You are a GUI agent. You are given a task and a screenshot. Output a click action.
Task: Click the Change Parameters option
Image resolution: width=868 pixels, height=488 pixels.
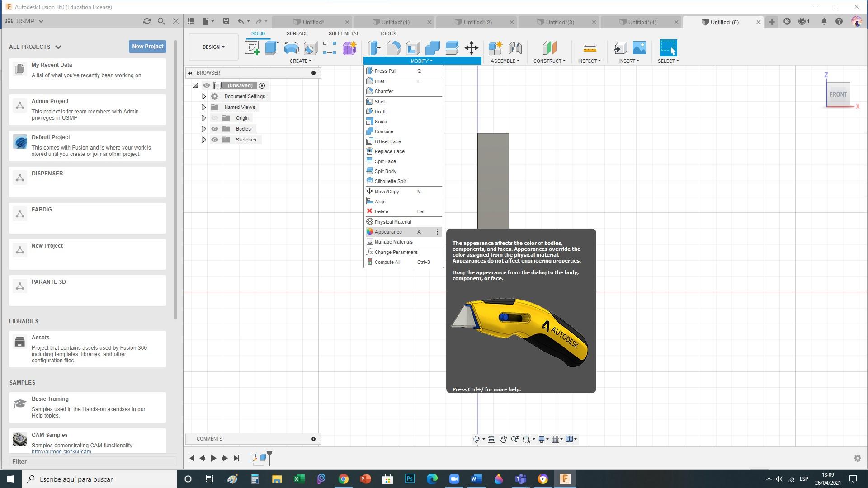tap(396, 251)
